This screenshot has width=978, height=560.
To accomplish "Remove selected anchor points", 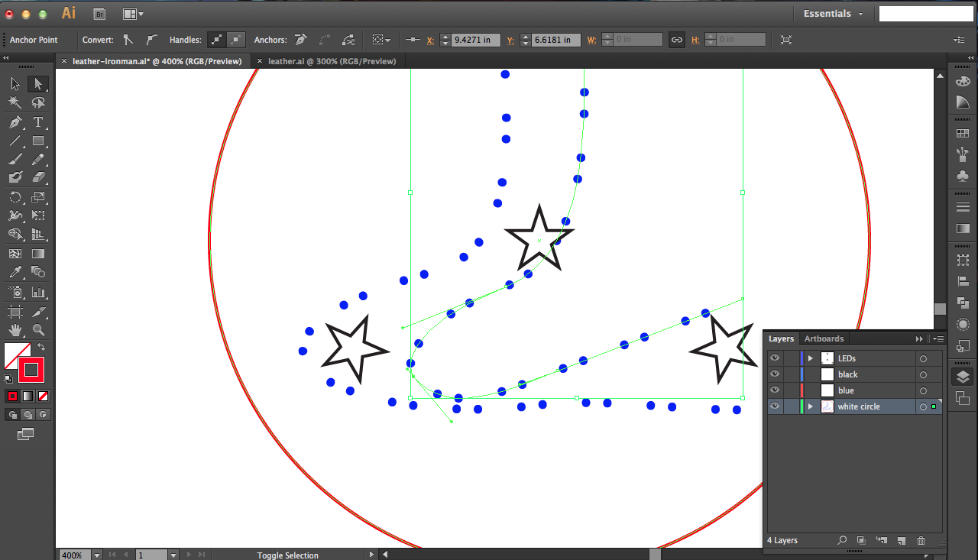I will point(301,40).
